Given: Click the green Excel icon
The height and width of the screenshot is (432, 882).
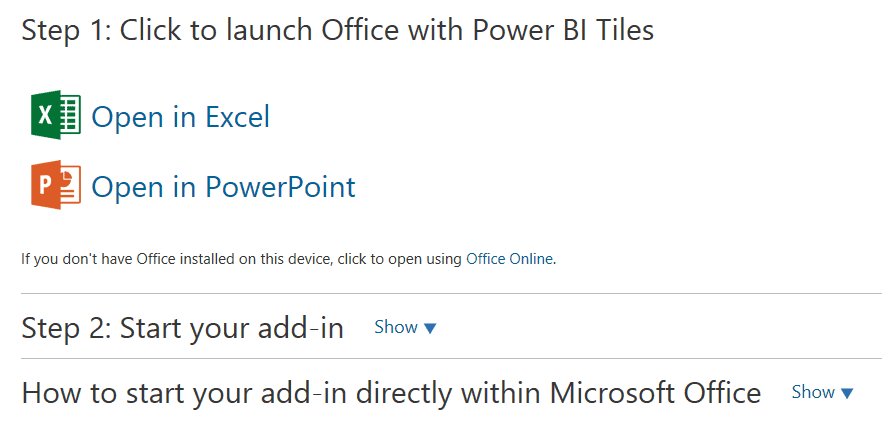Looking at the screenshot, I should pyautogui.click(x=56, y=115).
